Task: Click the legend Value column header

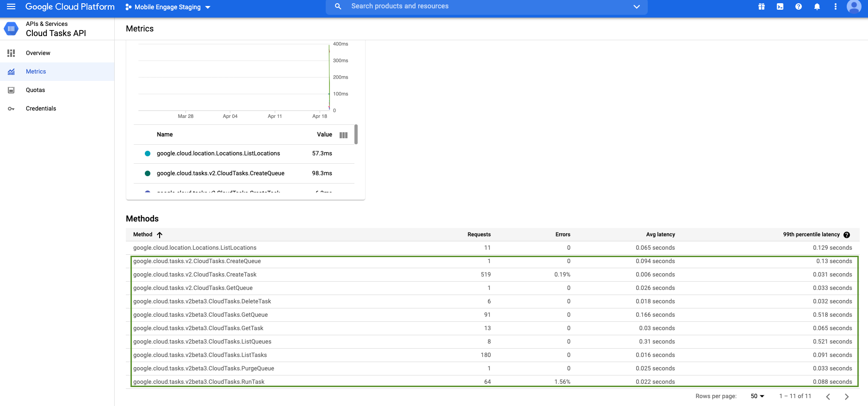Action: 324,135
